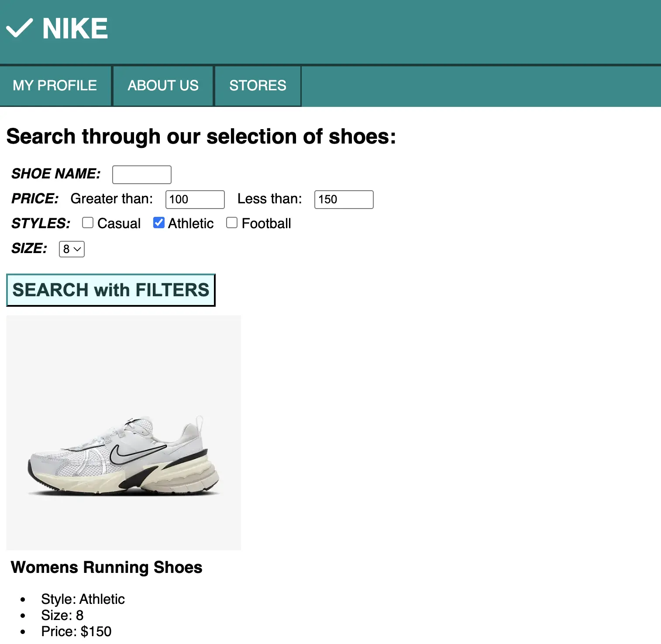Viewport: 661px width, 644px height.
Task: Open the STORES tab
Action: pos(258,86)
